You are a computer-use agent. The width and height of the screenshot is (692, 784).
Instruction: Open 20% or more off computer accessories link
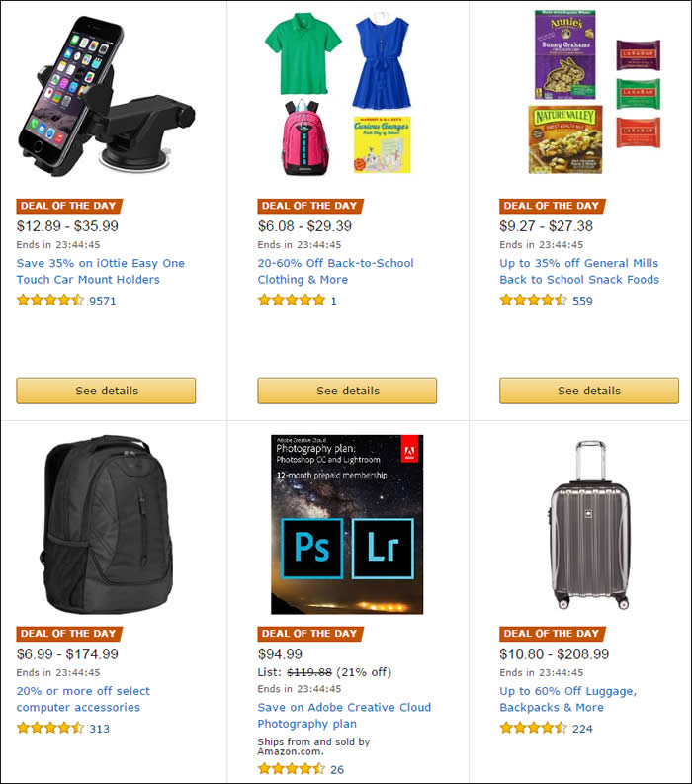[x=83, y=699]
